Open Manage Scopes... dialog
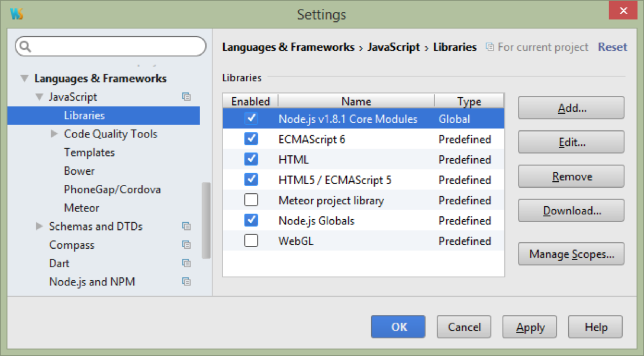The height and width of the screenshot is (356, 644). pos(571,254)
